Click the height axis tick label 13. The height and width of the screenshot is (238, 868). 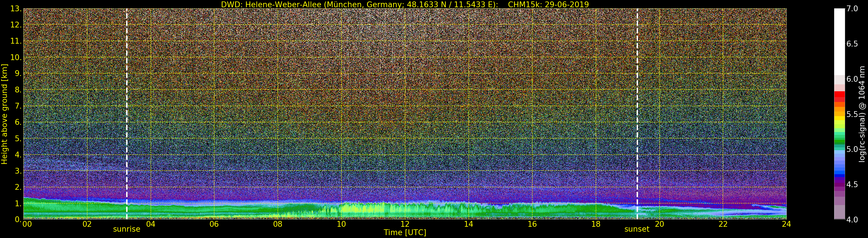pyautogui.click(x=16, y=9)
